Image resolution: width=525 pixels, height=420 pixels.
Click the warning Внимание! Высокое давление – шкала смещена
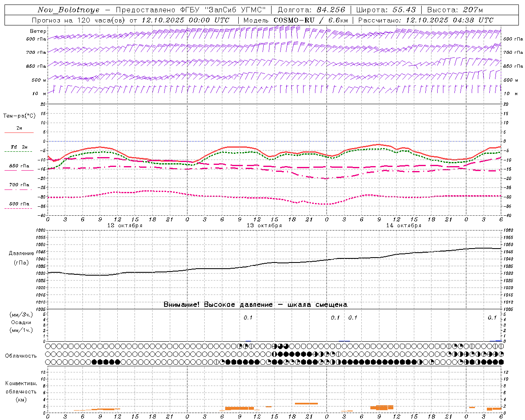(255, 305)
